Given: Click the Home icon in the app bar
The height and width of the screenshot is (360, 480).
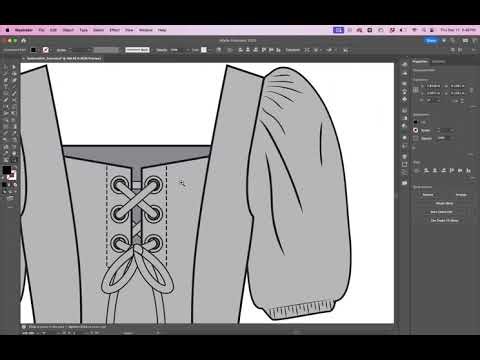Looking at the screenshot, I should tap(23, 41).
